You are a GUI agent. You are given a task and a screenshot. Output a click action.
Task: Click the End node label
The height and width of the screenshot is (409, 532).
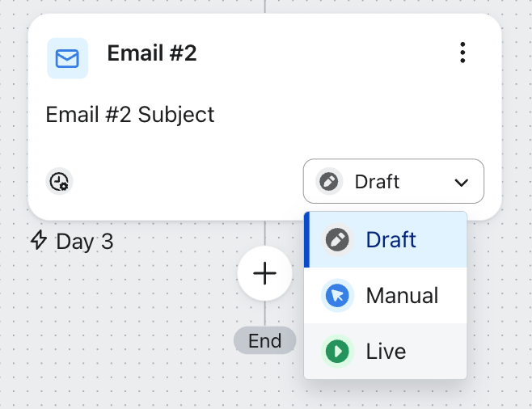264,341
